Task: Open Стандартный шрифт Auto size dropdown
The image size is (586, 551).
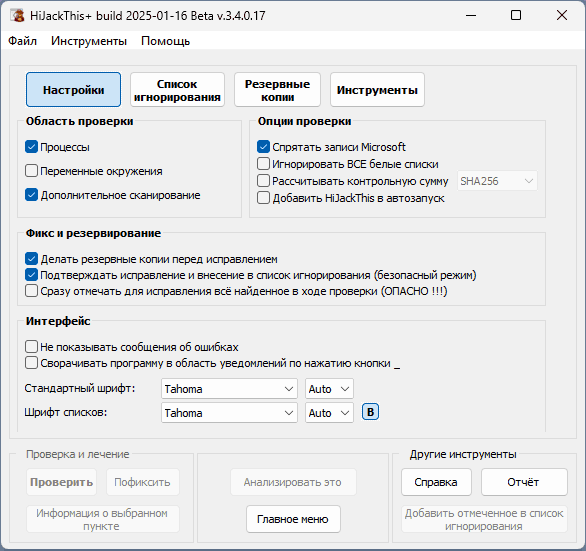Action: (x=329, y=389)
